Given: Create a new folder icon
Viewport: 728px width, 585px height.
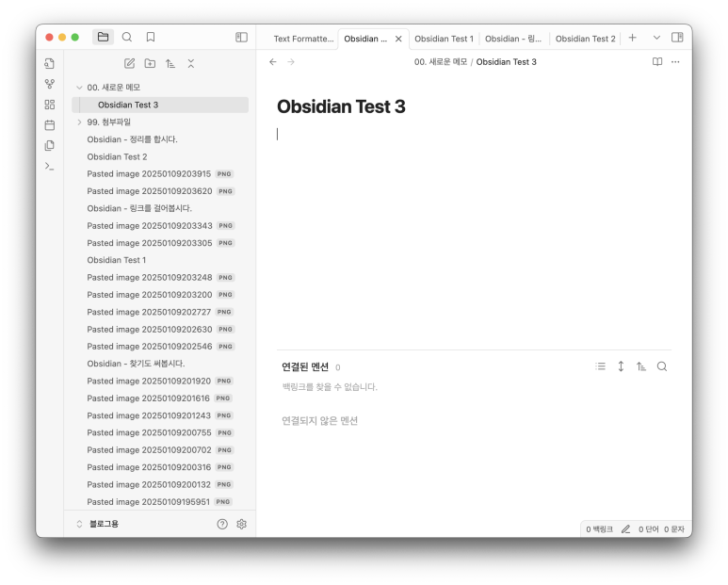Looking at the screenshot, I should point(150,64).
